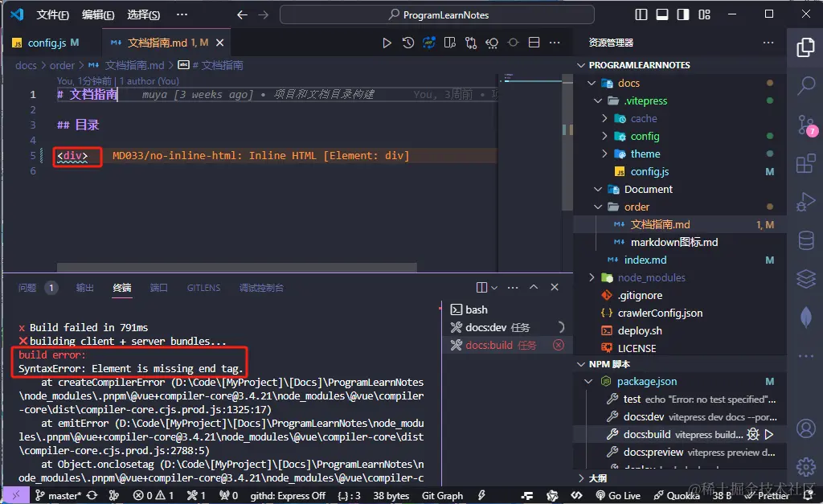Click the editor horizontal scrollbar

click(237, 267)
